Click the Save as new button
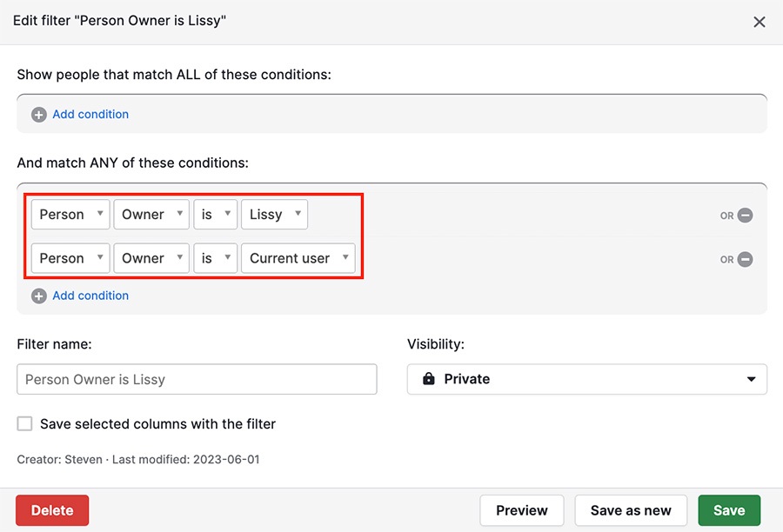783x532 pixels. coord(631,510)
